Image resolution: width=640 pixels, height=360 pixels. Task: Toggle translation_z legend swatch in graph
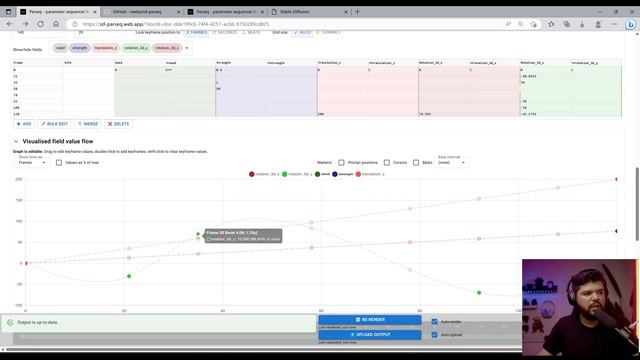358,174
